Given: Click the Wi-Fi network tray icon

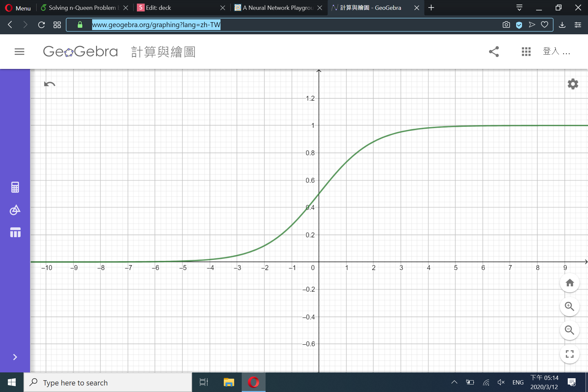Looking at the screenshot, I should (486, 382).
